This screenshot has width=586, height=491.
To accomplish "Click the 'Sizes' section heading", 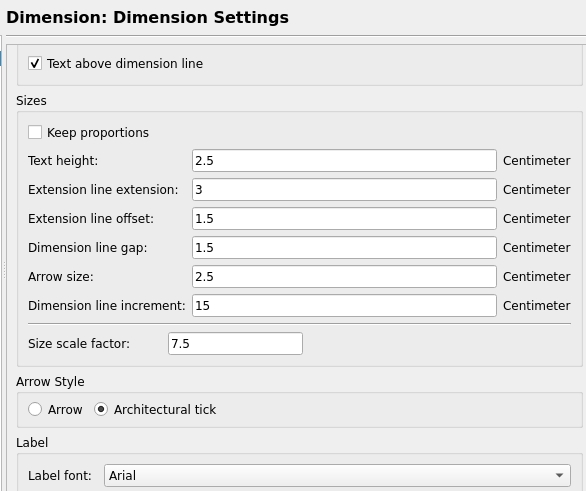I will [31, 101].
